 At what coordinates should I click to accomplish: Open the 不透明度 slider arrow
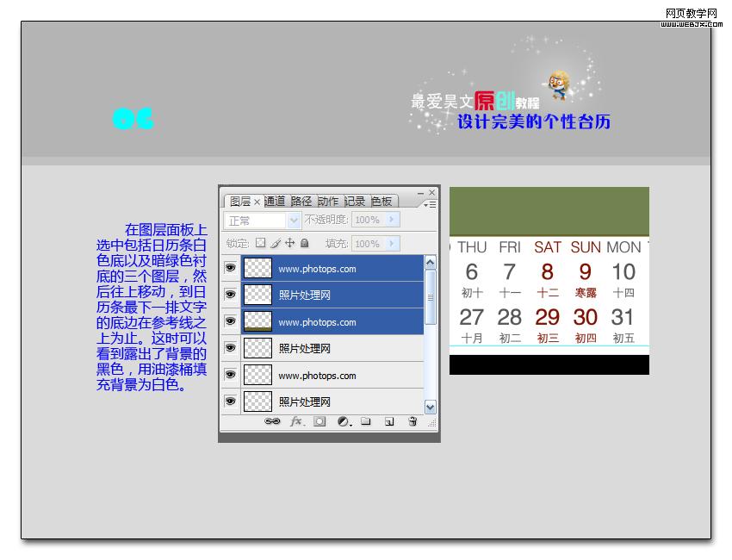point(393,220)
